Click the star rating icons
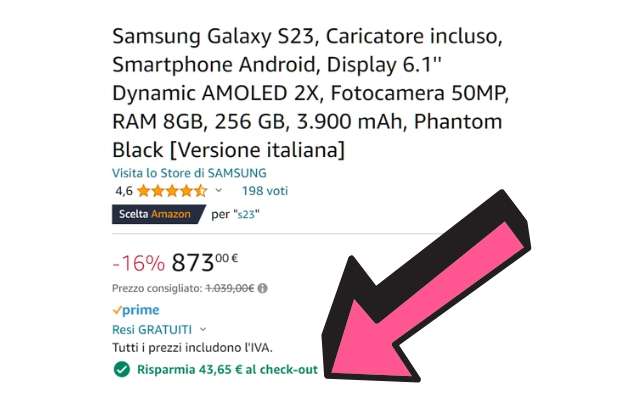The image size is (640, 400). 171,189
